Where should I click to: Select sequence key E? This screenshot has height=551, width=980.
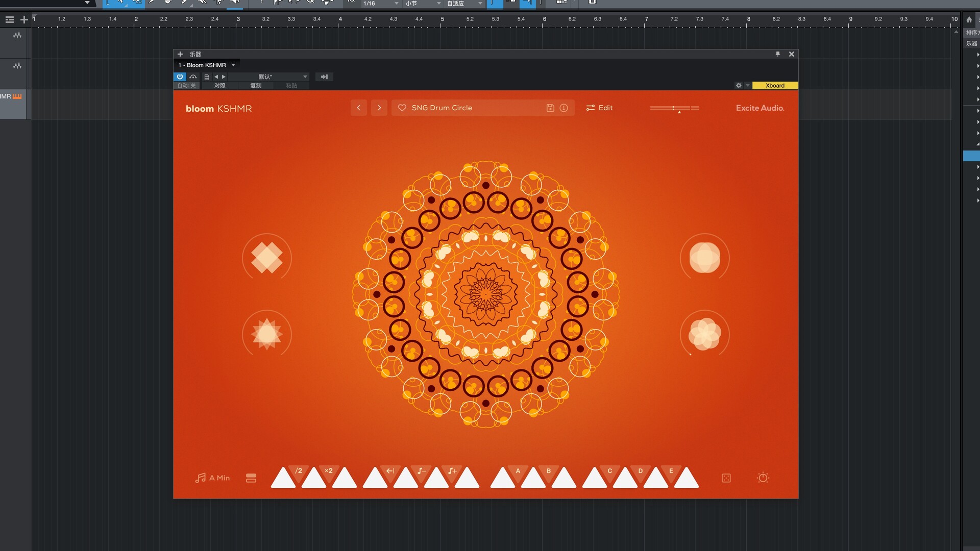point(671,471)
